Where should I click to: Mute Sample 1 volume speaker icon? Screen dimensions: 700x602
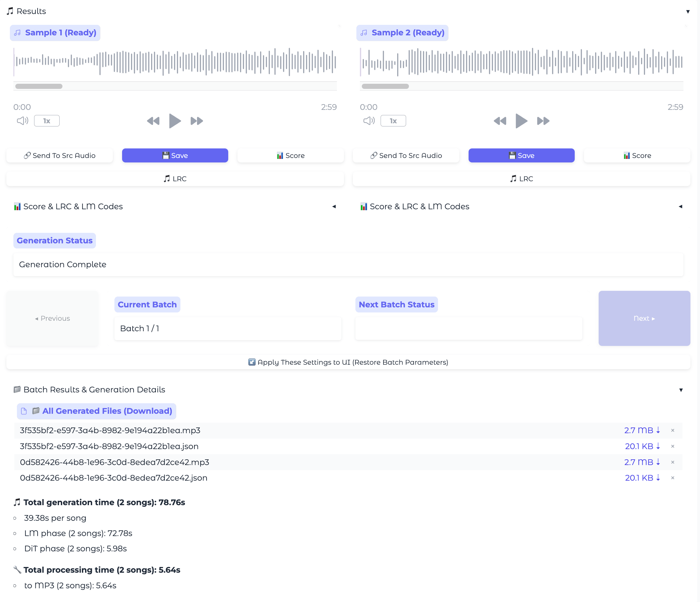22,121
